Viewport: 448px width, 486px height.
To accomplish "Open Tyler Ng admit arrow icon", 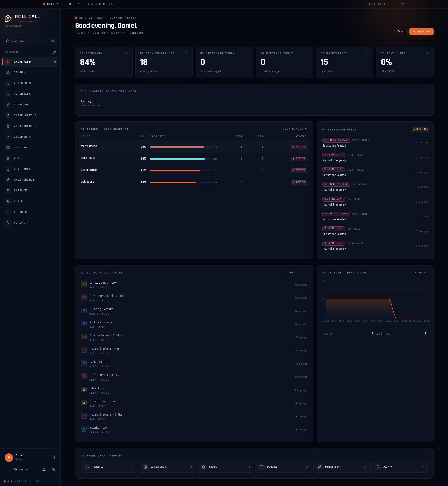I will coord(426,103).
